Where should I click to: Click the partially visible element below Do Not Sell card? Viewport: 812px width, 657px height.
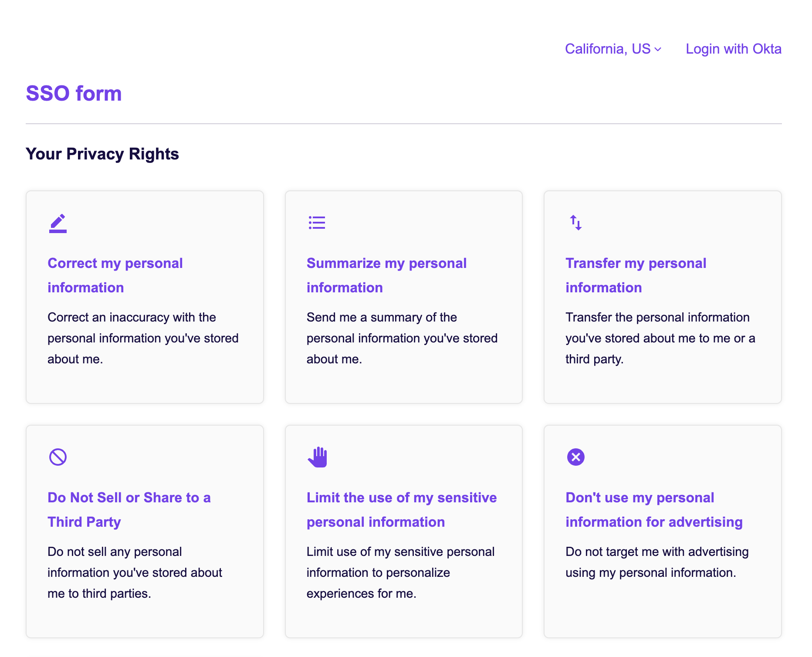145,654
